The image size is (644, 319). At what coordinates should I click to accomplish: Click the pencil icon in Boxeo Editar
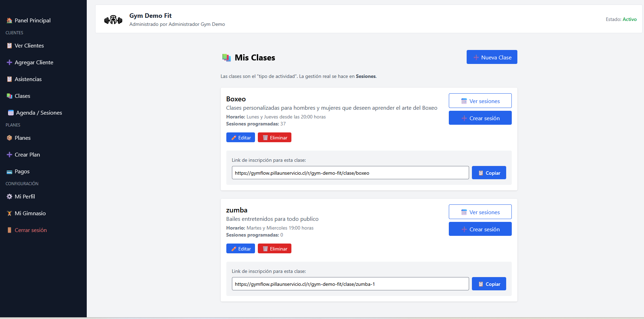point(234,138)
